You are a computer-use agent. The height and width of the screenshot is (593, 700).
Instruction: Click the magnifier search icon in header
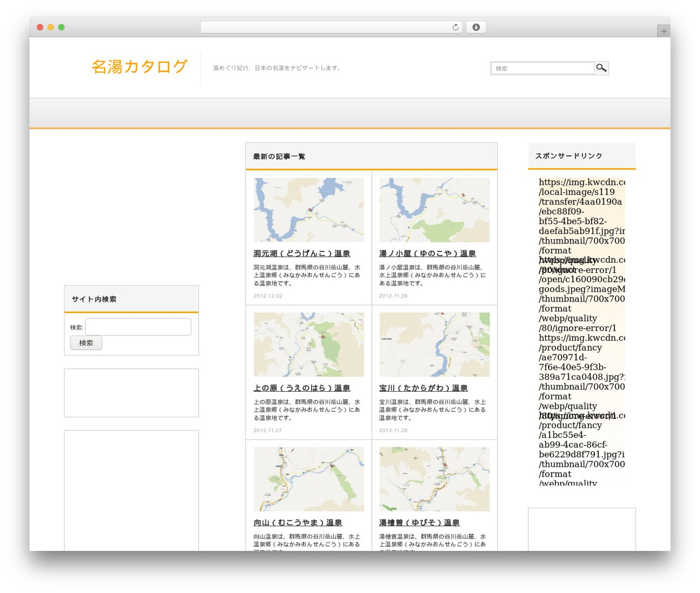[x=602, y=68]
